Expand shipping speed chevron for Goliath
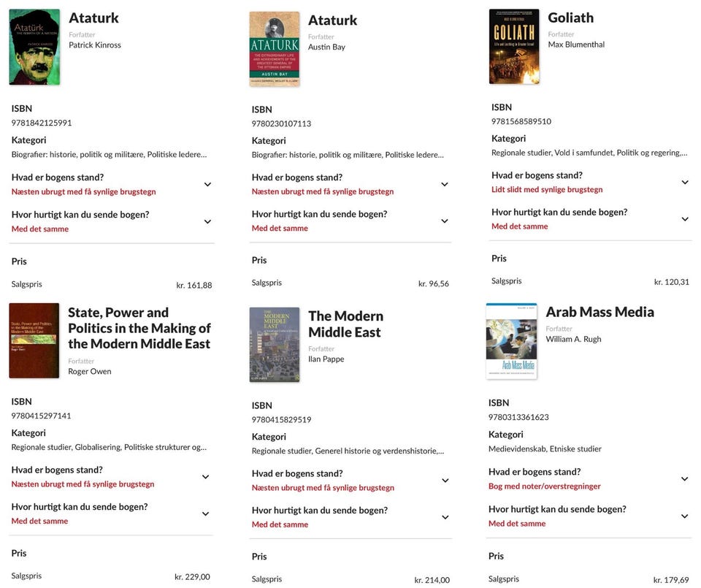Image resolution: width=701 pixels, height=588 pixels. (685, 219)
